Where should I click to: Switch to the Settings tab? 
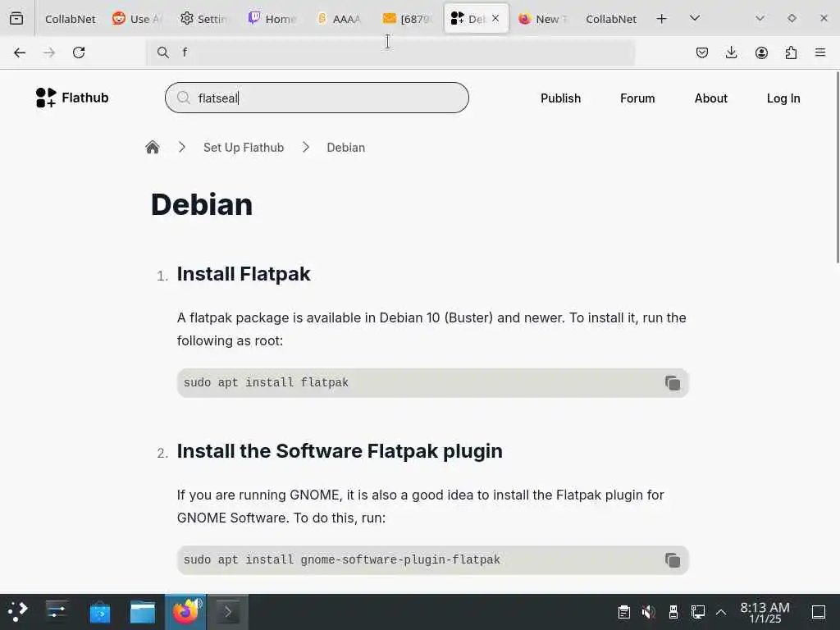coord(203,19)
